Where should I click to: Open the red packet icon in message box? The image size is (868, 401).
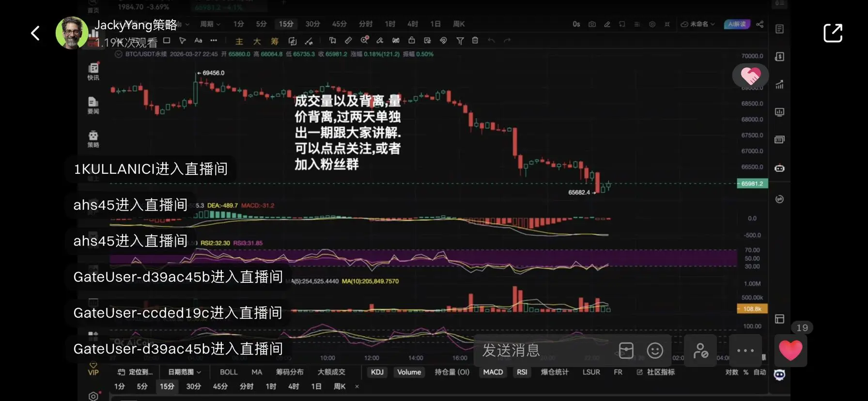pos(626,351)
